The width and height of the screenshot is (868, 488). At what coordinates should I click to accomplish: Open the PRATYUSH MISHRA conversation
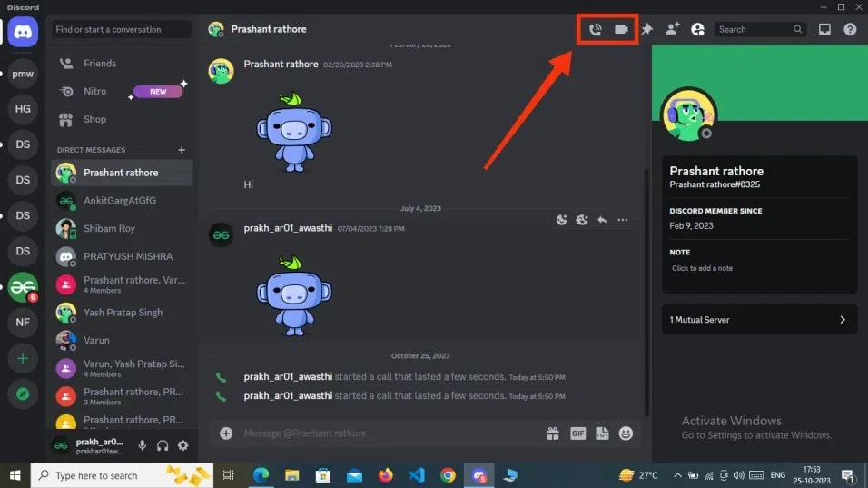click(x=122, y=256)
